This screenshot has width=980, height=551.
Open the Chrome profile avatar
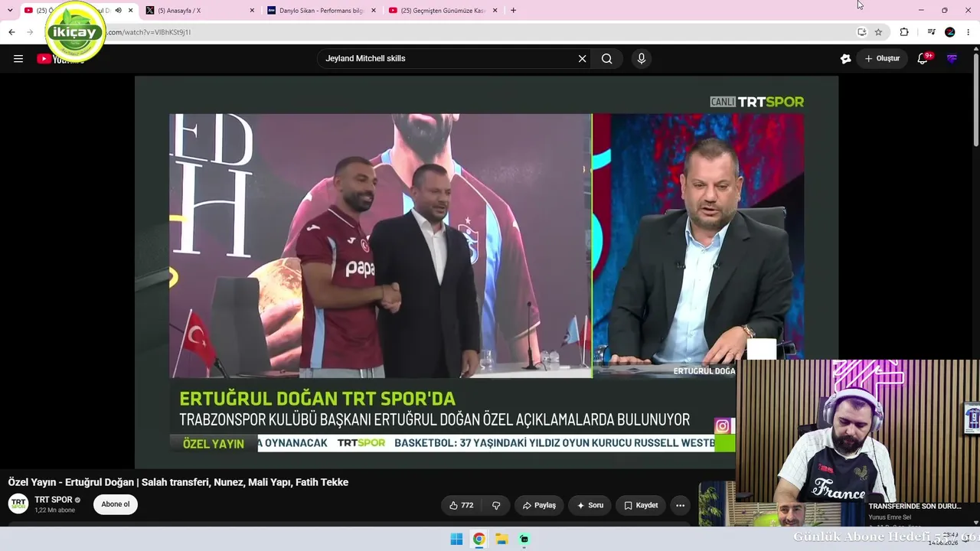[x=950, y=32]
